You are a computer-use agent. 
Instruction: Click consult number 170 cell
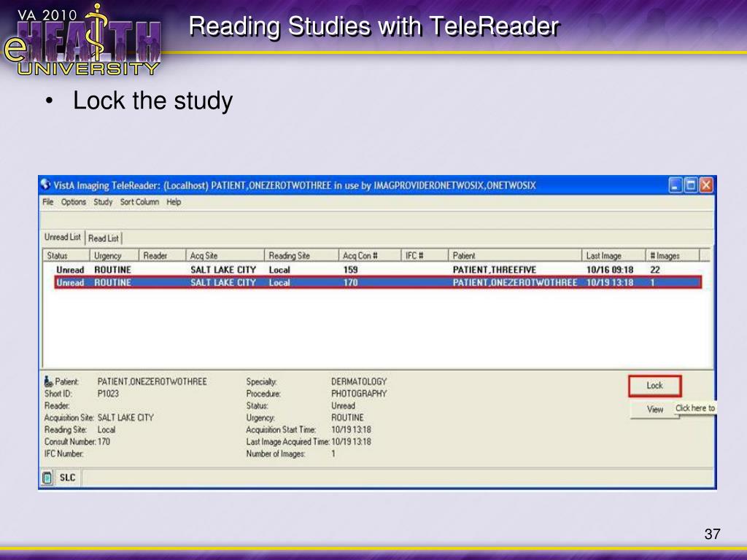click(351, 282)
